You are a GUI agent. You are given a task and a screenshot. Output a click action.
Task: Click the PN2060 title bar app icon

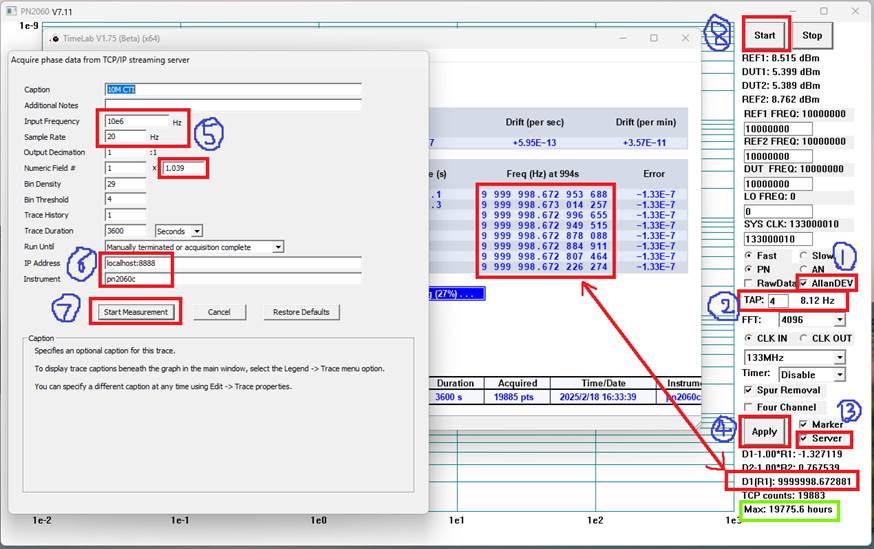[x=11, y=11]
